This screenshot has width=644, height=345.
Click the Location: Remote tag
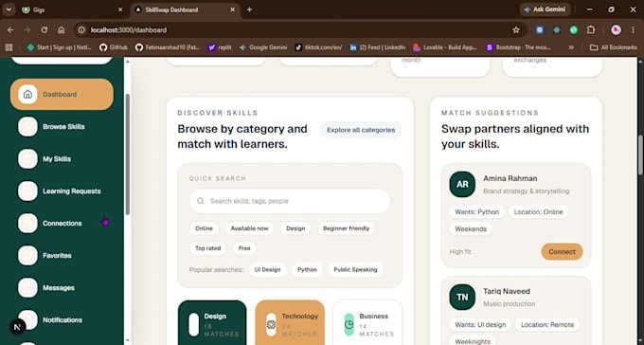[547, 325]
